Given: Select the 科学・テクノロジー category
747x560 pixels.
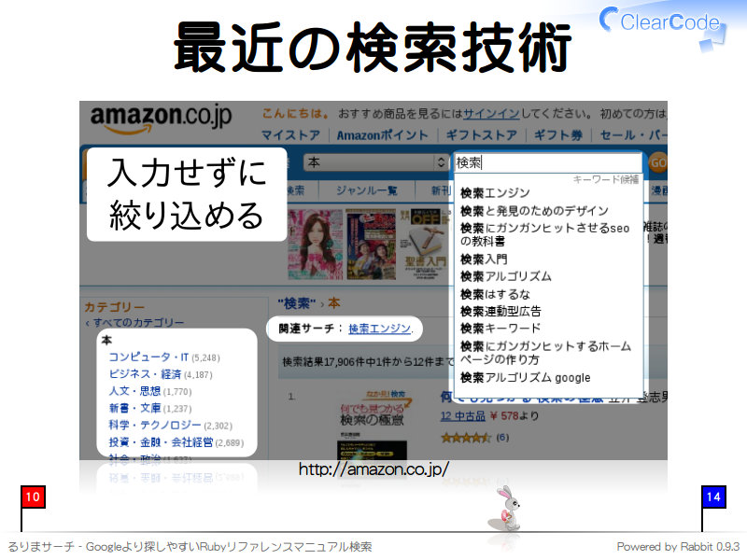Looking at the screenshot, I should pyautogui.click(x=155, y=426).
